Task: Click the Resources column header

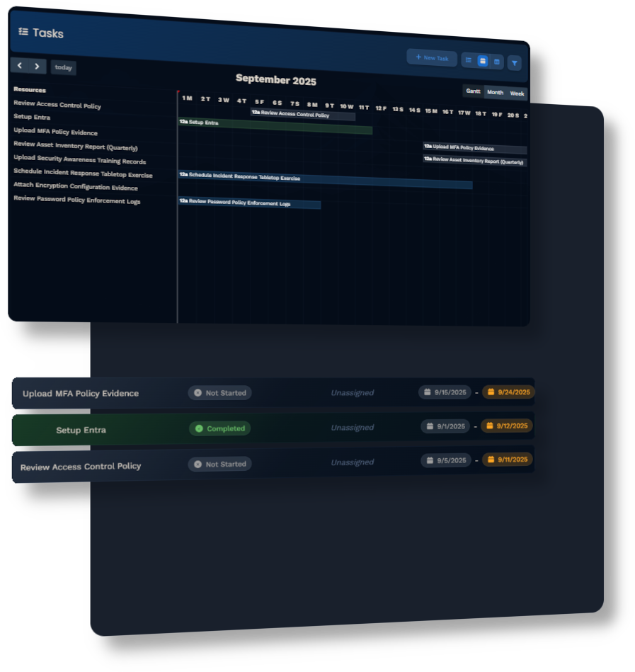Action: coord(30,89)
